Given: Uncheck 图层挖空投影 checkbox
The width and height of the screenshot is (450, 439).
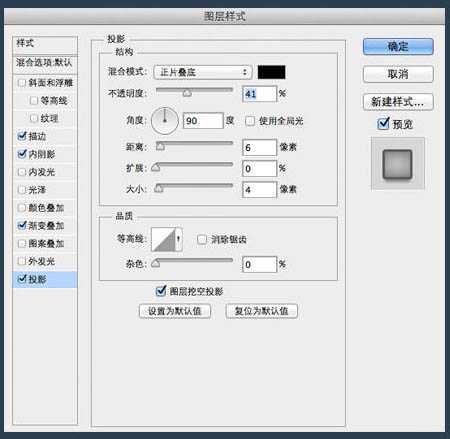Looking at the screenshot, I should (x=161, y=291).
